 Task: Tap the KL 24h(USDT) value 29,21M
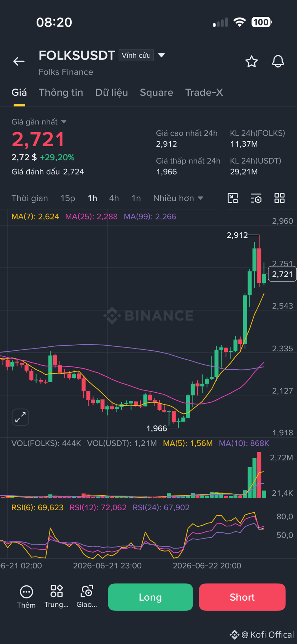click(244, 172)
